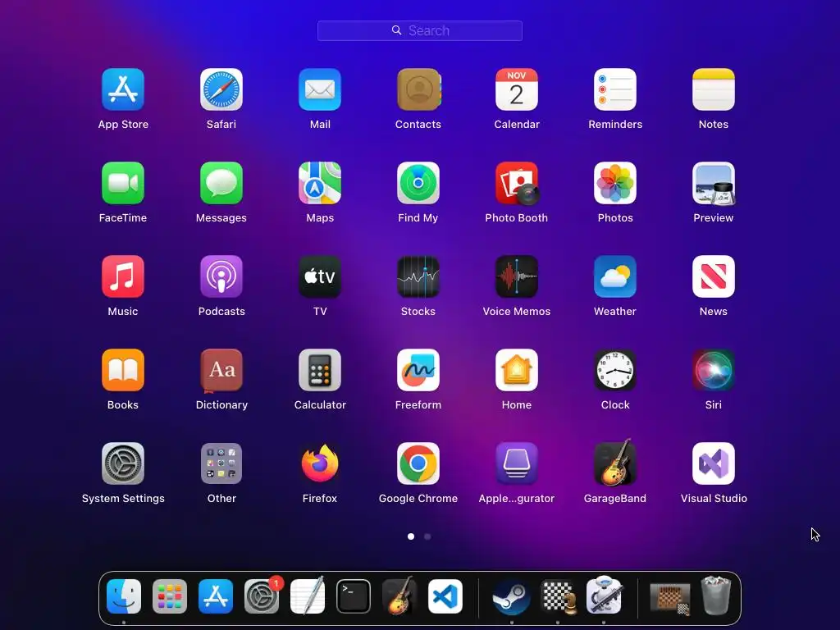Select the first Launchpad page dot

click(411, 536)
